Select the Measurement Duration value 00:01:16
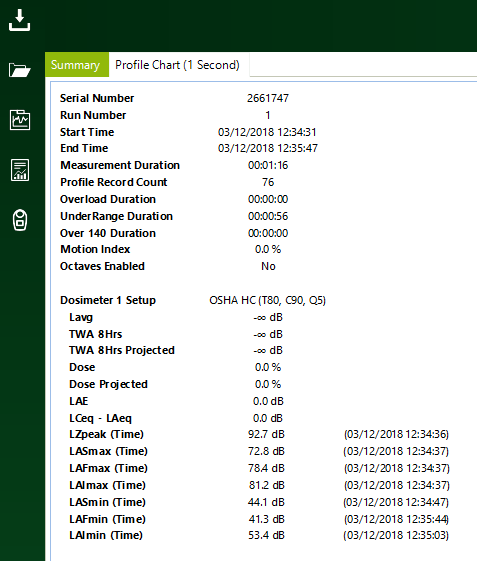 point(268,165)
